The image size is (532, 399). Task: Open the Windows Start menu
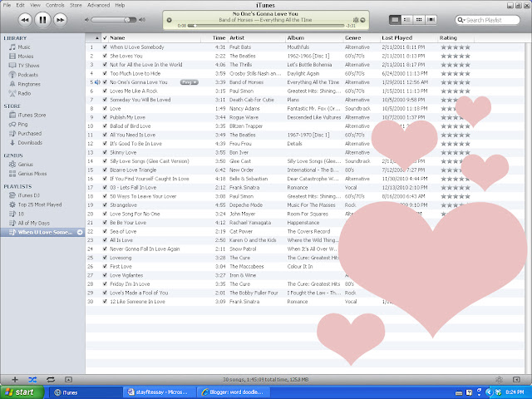click(22, 392)
